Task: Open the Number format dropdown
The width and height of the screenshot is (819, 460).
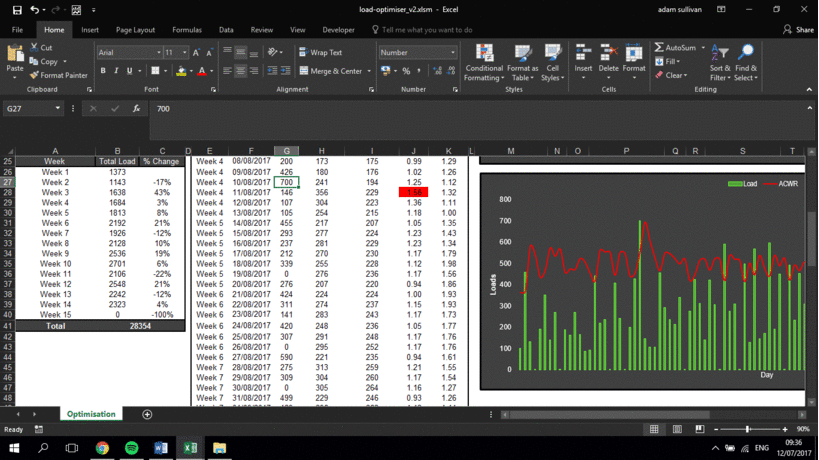Action: 453,52
